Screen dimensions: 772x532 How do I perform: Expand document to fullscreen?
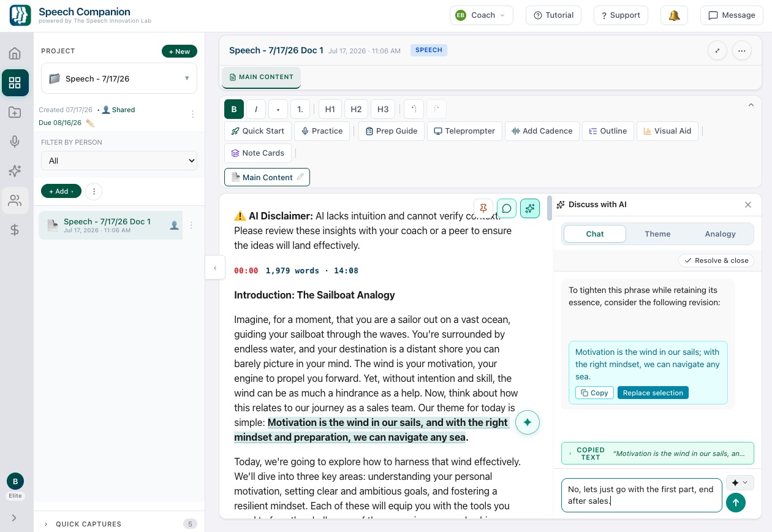pyautogui.click(x=717, y=51)
